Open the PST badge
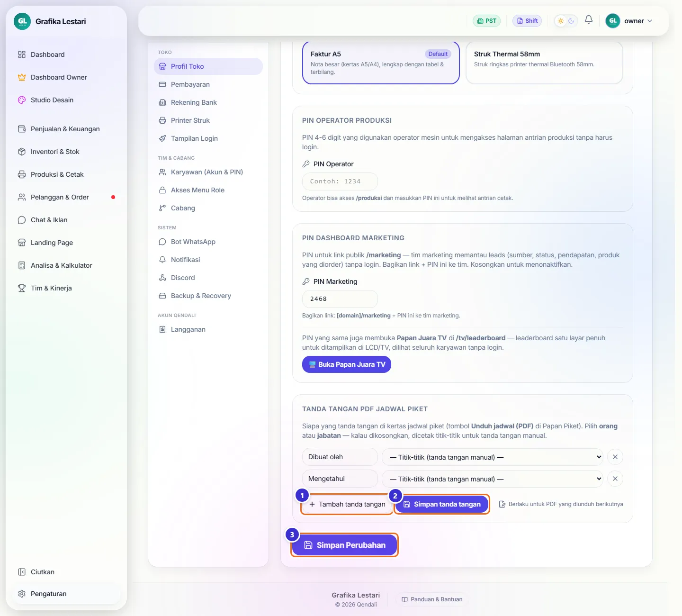This screenshot has width=682, height=616. [x=486, y=21]
